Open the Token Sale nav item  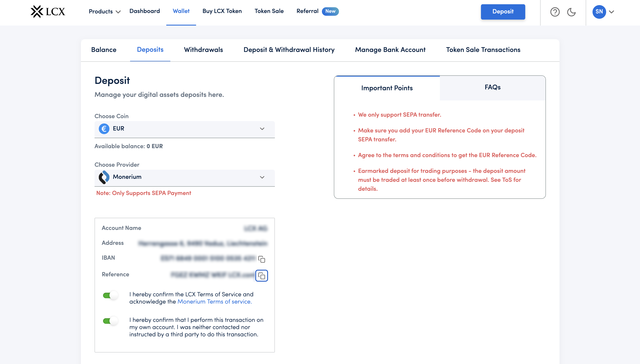coord(269,11)
